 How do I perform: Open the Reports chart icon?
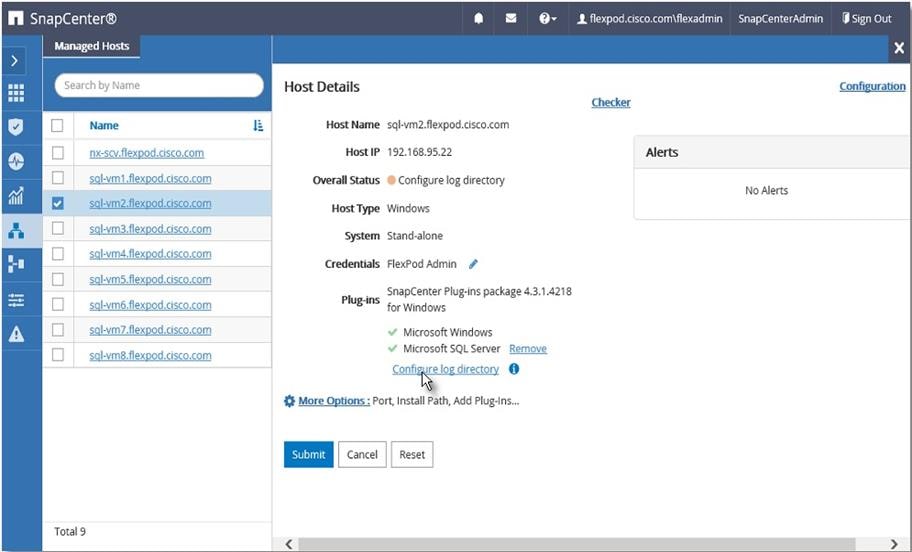16,196
